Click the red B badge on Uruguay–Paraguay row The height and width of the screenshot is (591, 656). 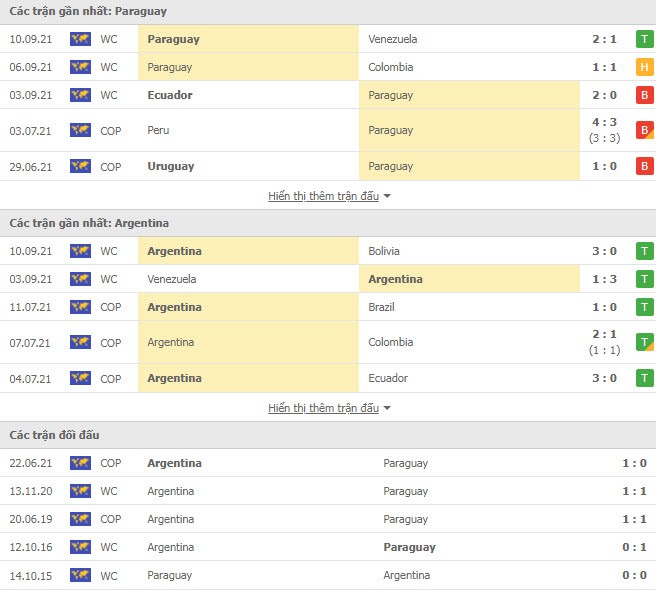[645, 166]
